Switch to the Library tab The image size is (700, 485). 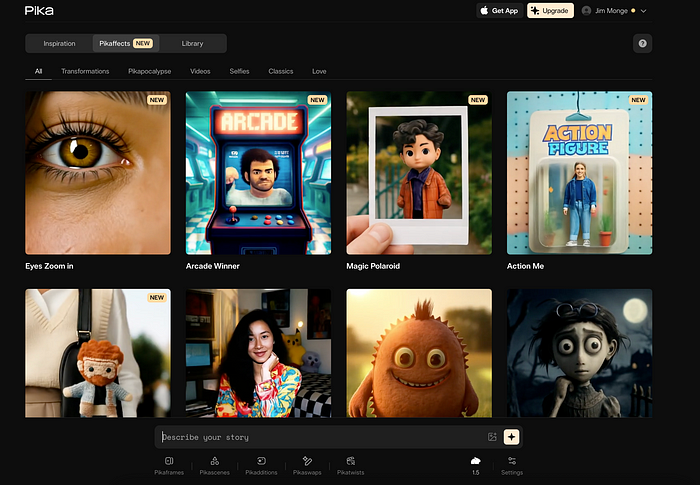(192, 43)
